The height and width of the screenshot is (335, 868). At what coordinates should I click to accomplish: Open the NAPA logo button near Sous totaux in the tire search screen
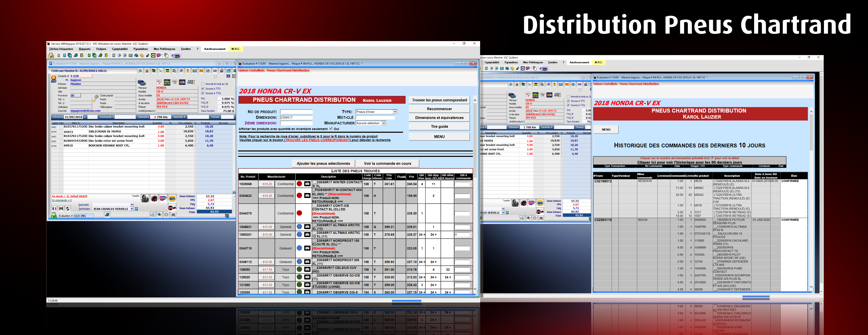click(x=172, y=198)
